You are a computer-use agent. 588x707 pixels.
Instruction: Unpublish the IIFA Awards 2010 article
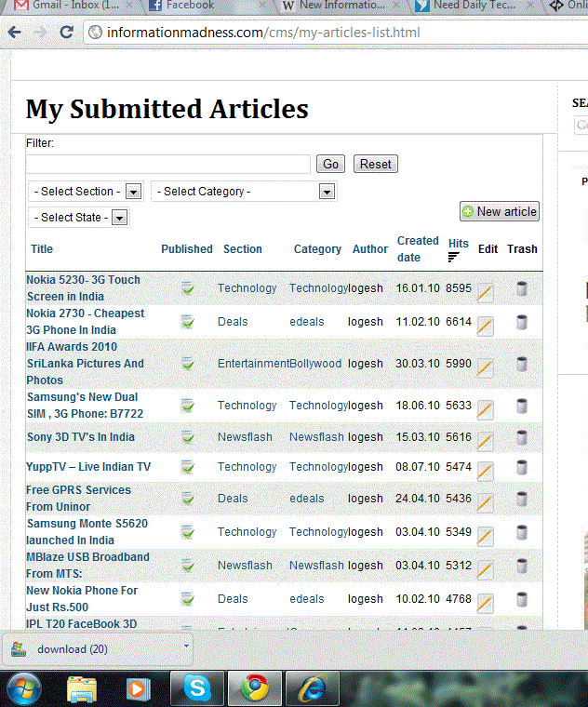[x=188, y=364]
